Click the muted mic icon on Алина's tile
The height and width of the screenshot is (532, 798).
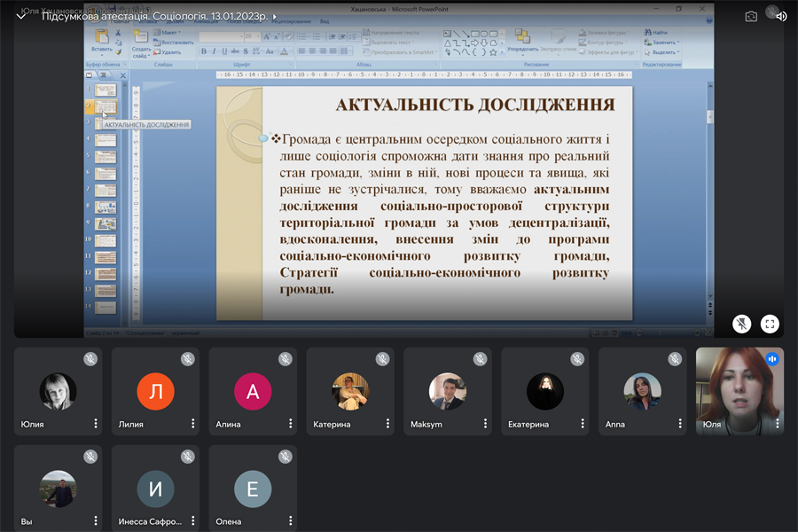point(285,359)
